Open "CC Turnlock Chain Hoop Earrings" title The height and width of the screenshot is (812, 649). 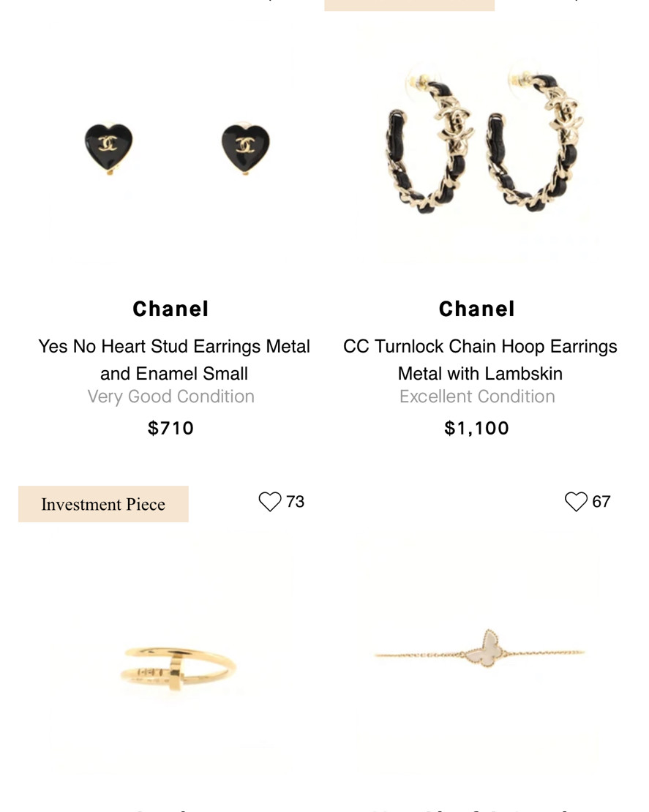click(x=480, y=359)
